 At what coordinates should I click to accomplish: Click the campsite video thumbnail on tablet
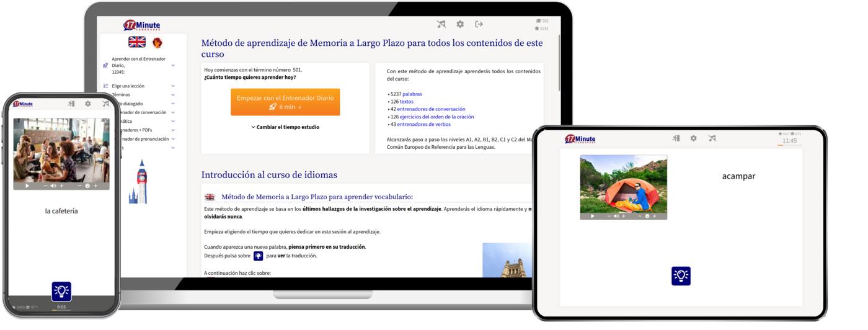pyautogui.click(x=623, y=183)
